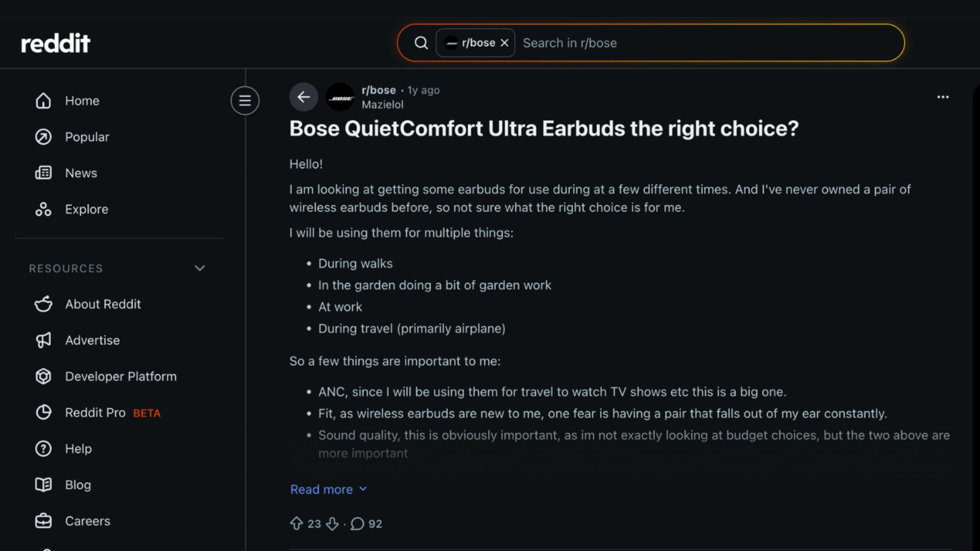Viewport: 980px width, 551px height.
Task: Open the post overflow menu (three dots)
Action: pyautogui.click(x=943, y=97)
